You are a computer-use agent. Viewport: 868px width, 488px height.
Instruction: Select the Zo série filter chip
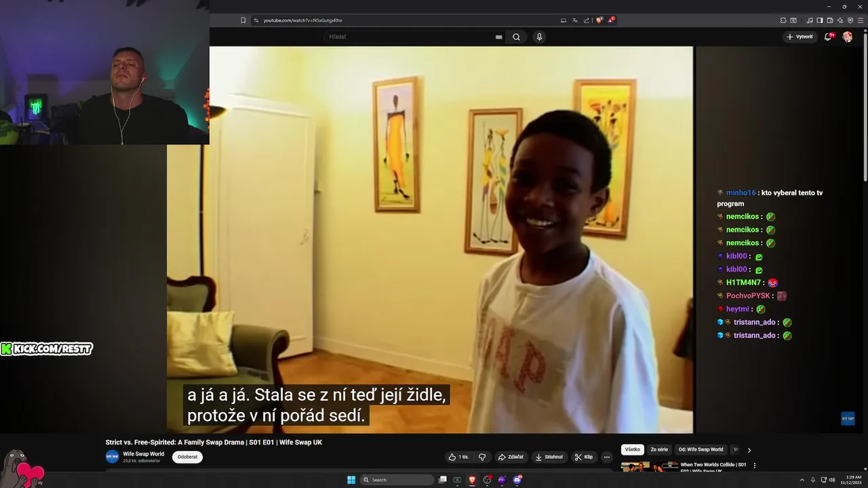click(659, 449)
